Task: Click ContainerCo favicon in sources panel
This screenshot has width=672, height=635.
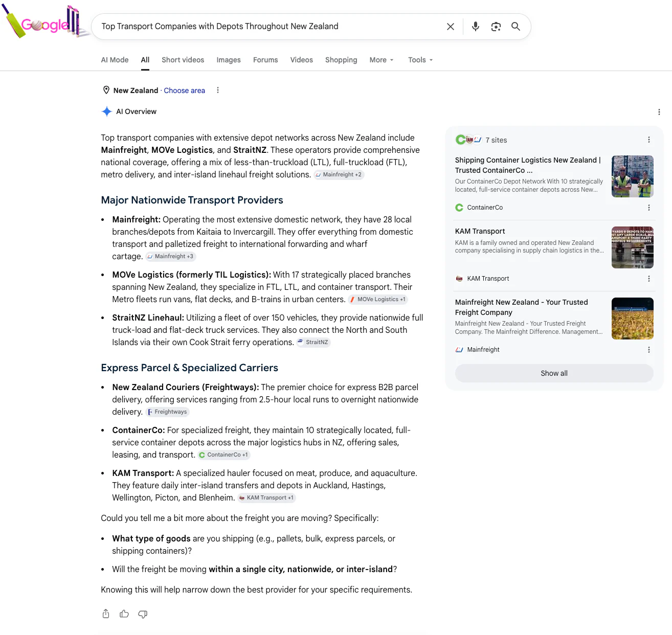Action: pos(459,208)
